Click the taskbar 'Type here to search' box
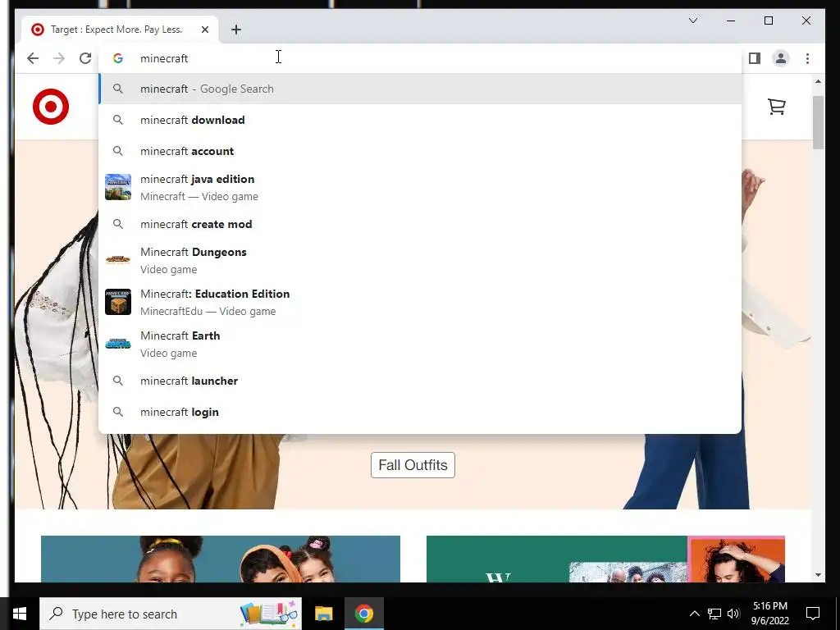Viewport: 840px width, 630px height. click(x=171, y=614)
